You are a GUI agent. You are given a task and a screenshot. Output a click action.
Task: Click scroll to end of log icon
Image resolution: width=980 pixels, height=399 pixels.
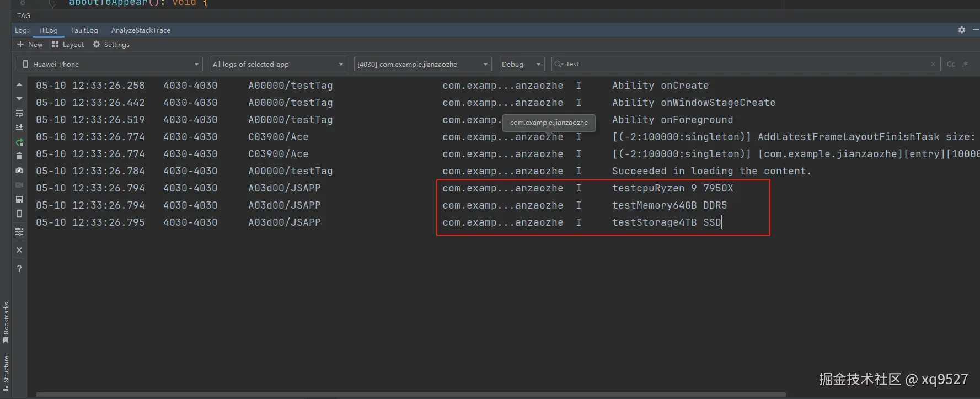pyautogui.click(x=19, y=127)
